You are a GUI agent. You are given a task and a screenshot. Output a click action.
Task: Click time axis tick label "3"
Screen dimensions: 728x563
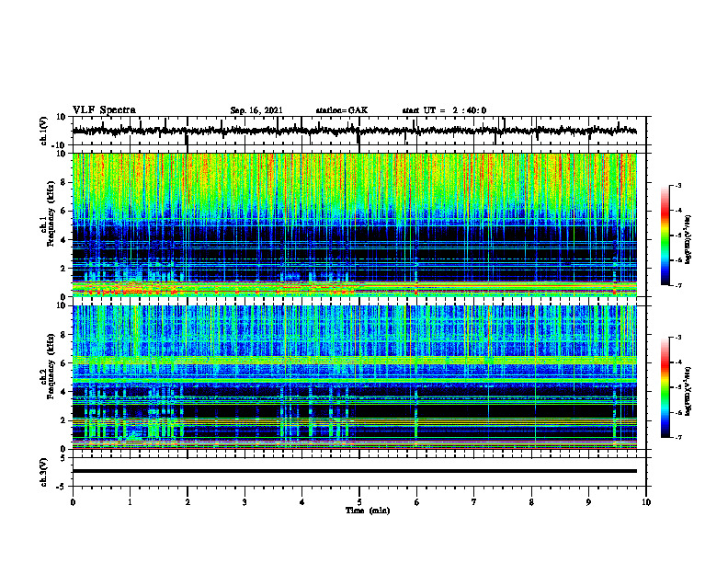tap(245, 502)
